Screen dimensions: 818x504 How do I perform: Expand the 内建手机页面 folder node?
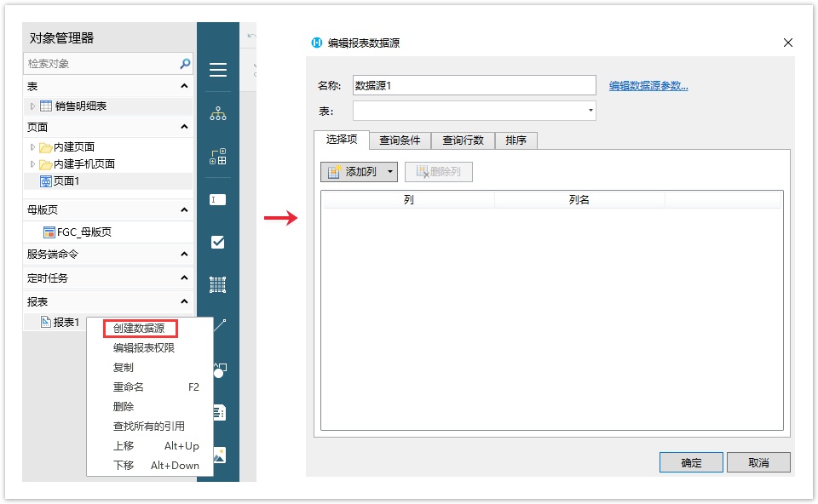32,164
